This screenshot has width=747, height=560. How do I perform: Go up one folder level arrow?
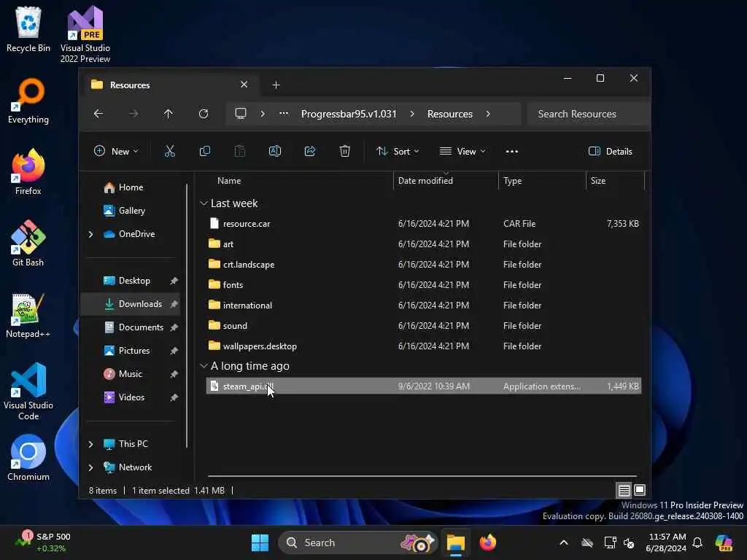pos(169,114)
